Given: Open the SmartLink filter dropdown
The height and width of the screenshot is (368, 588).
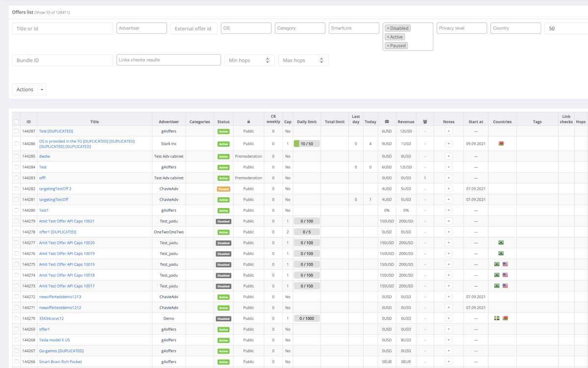Looking at the screenshot, I should (354, 28).
